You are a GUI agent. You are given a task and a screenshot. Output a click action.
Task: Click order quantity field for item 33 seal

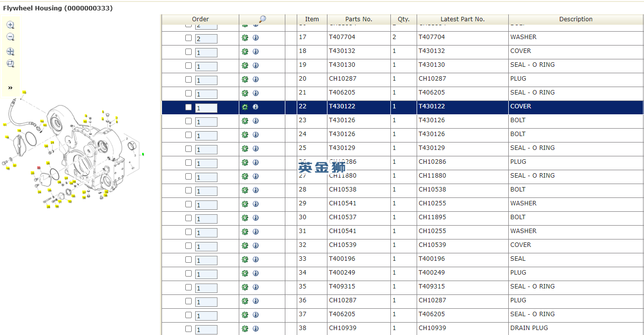(x=206, y=260)
